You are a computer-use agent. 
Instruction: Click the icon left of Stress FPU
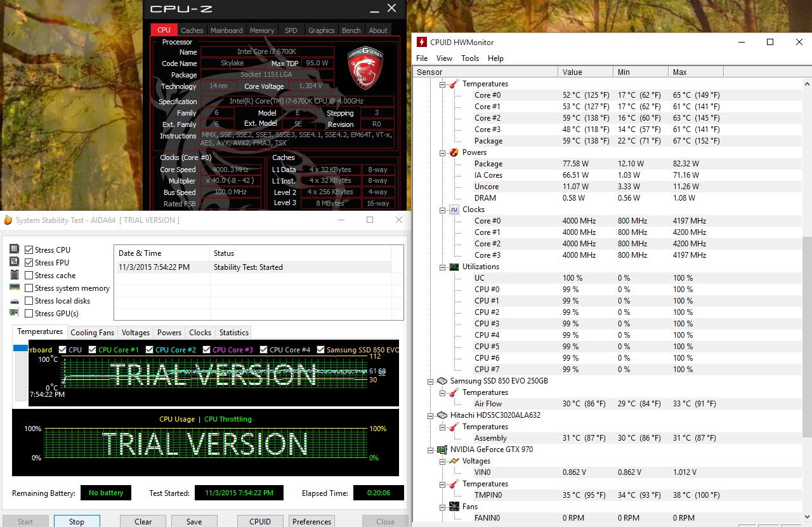[15, 262]
